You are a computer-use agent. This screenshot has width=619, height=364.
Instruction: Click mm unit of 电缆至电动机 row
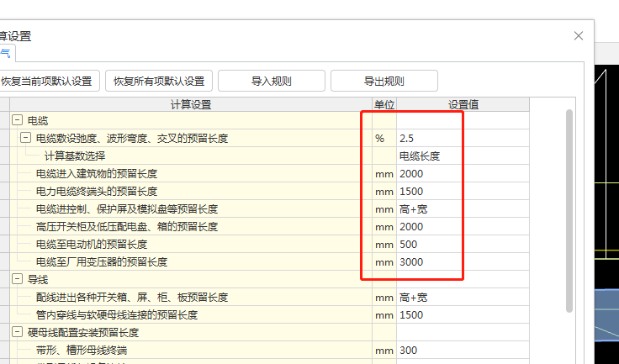tap(384, 244)
